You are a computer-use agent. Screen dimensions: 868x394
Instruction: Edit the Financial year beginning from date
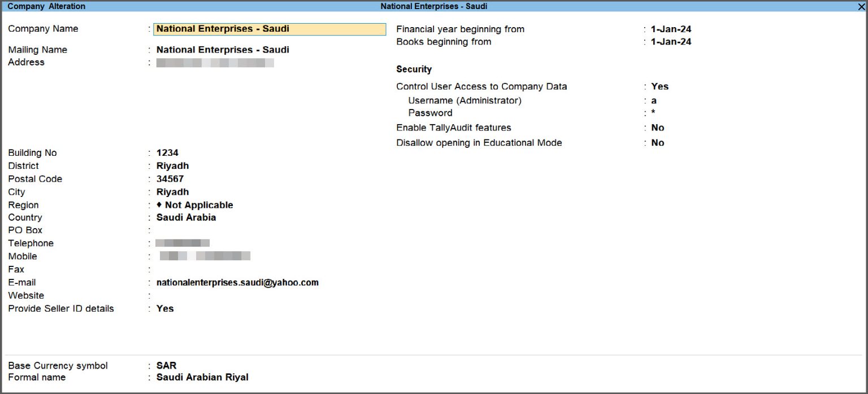[x=670, y=29]
